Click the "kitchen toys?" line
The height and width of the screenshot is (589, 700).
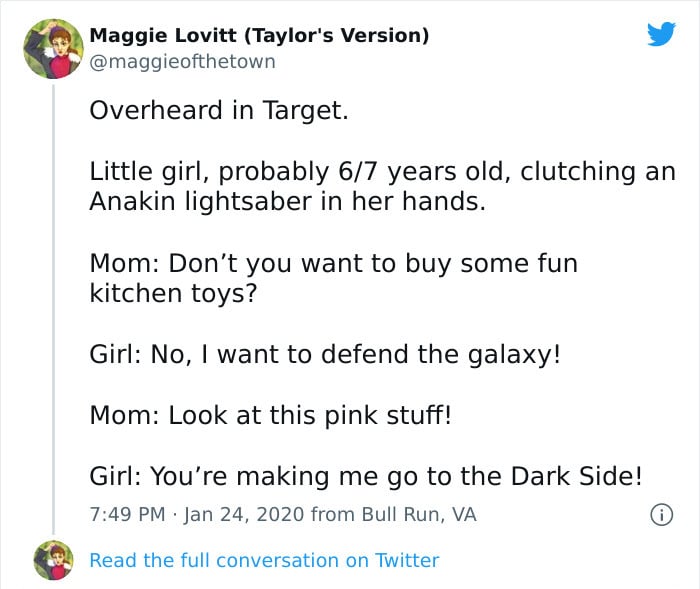[x=173, y=293]
